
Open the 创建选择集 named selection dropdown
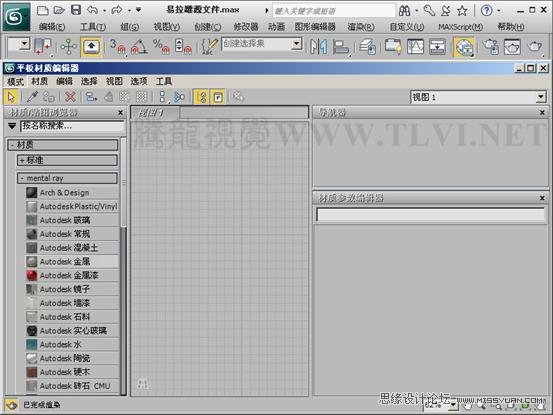click(297, 44)
